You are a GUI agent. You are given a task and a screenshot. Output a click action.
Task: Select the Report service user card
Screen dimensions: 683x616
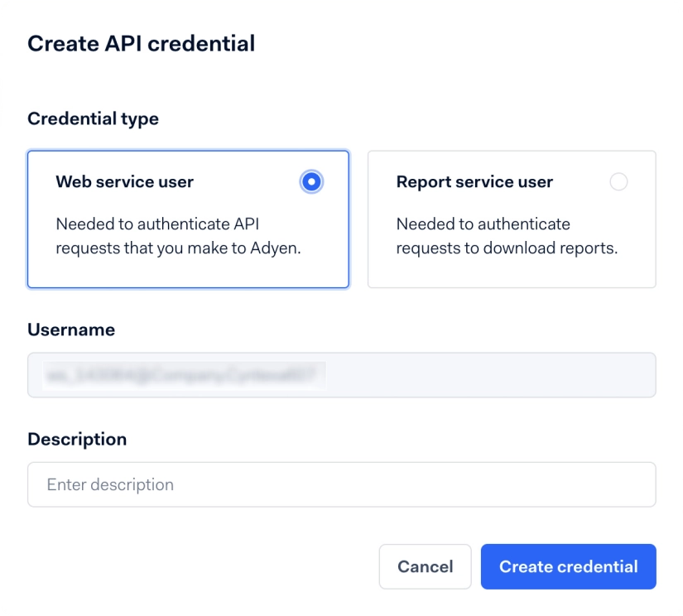[511, 219]
